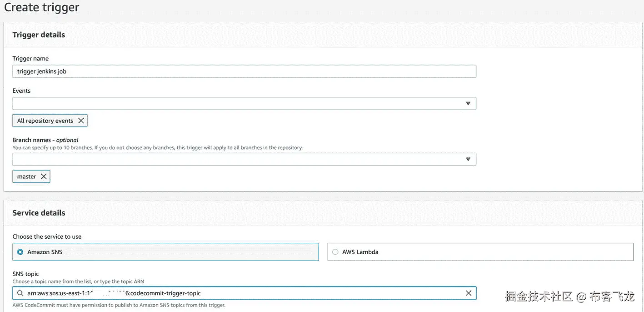The image size is (644, 312).
Task: Remove the master branch tag
Action: coord(44,176)
